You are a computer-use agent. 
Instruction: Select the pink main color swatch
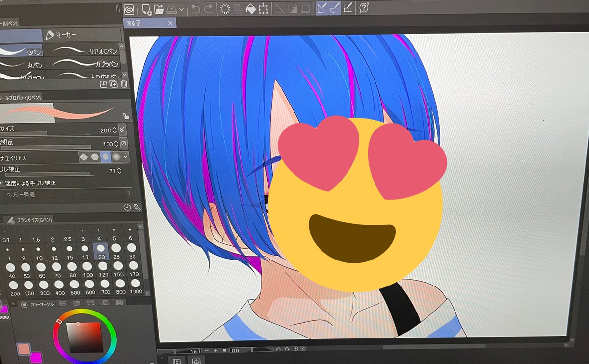coord(24,349)
